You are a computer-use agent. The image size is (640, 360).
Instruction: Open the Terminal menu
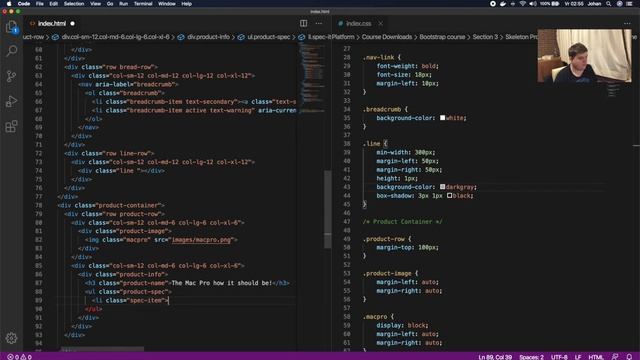pos(143,4)
